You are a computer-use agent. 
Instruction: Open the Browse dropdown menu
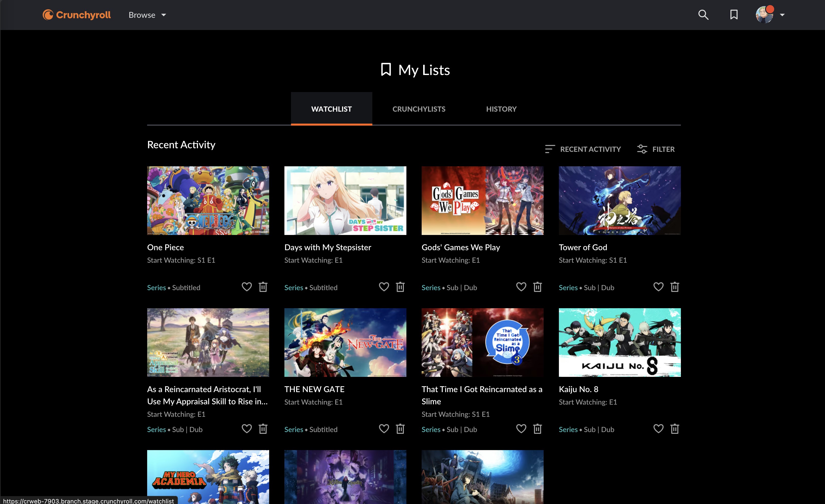(147, 15)
